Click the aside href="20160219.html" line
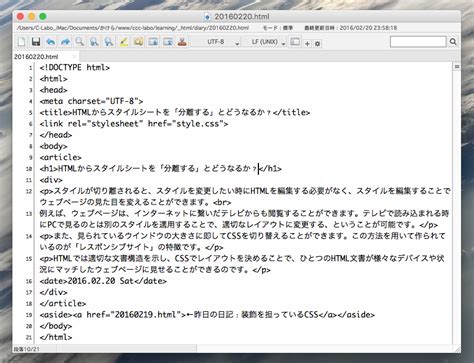474x363 pixels. [207, 315]
